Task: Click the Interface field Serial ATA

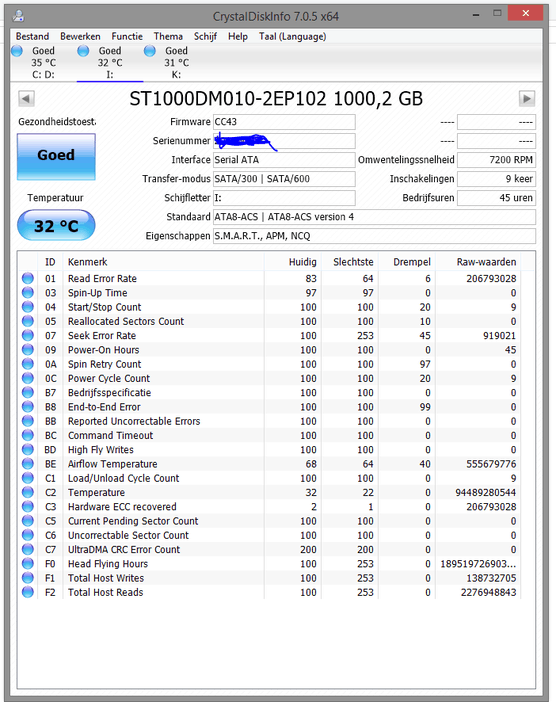Action: pos(284,160)
